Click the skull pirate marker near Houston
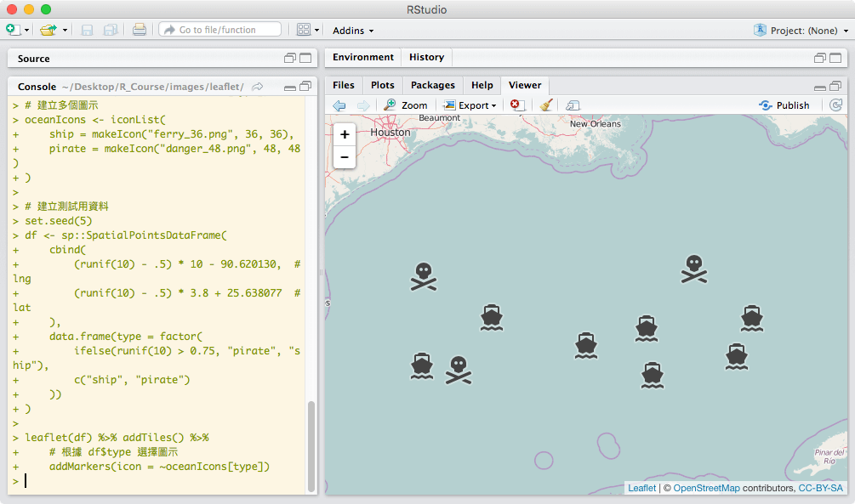 point(423,276)
